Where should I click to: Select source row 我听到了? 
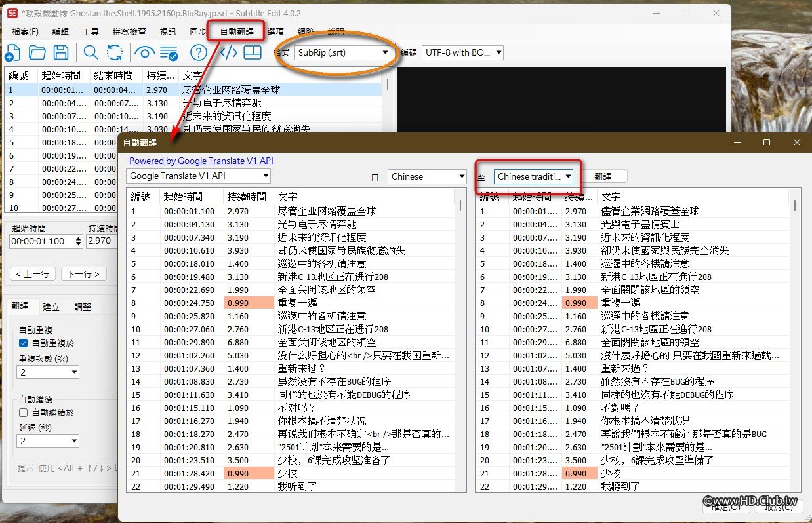tap(291, 486)
